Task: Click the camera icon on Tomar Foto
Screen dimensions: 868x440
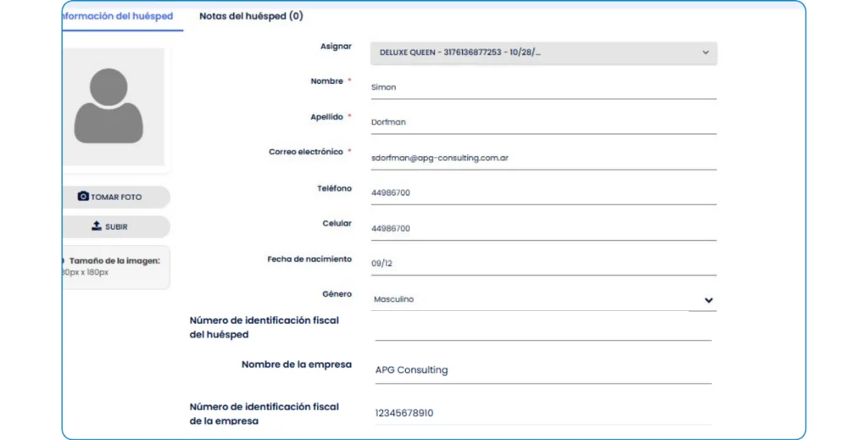Action: coord(83,197)
